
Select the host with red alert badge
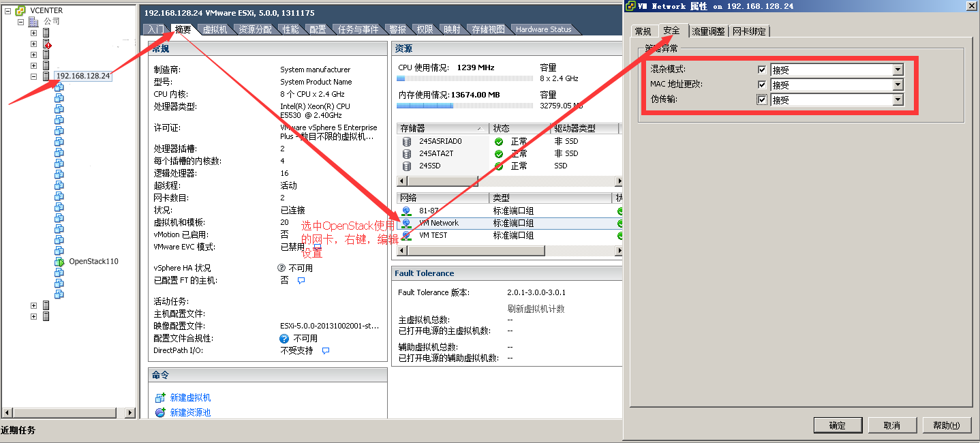[x=47, y=44]
